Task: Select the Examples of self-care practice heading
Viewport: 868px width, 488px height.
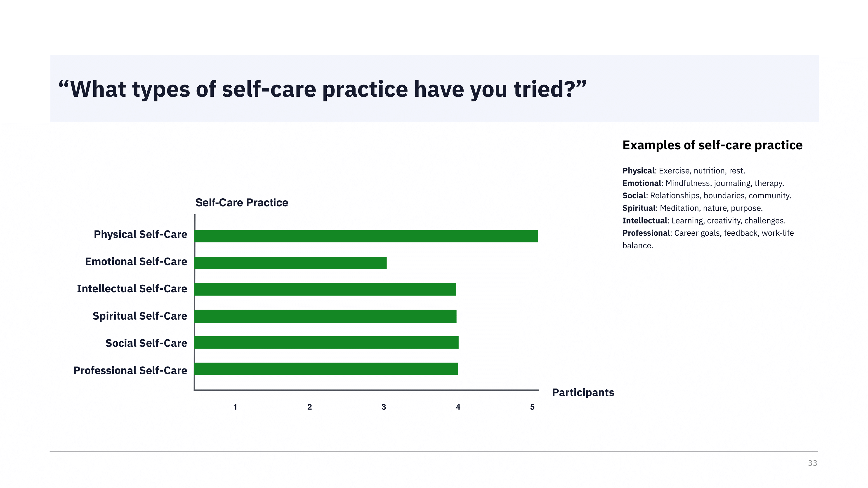Action: click(x=712, y=145)
